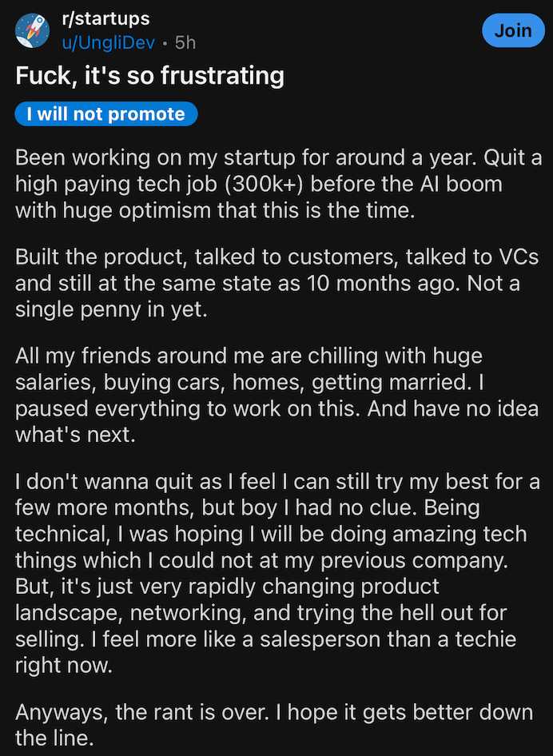Image resolution: width=553 pixels, height=756 pixels.
Task: Click the paragraph starting "Built the product"
Action: (272, 282)
